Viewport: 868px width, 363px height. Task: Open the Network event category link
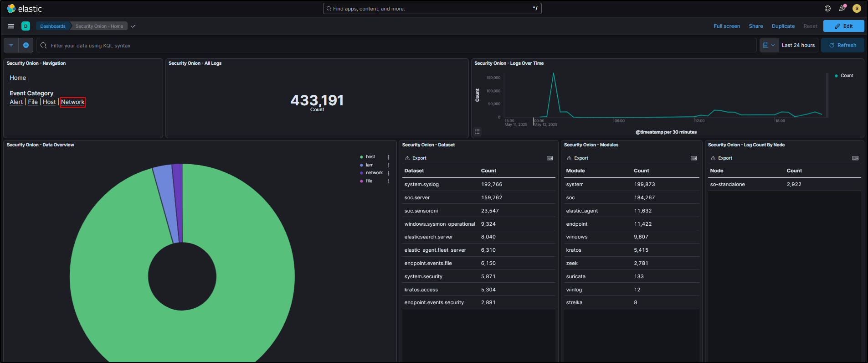[x=72, y=102]
